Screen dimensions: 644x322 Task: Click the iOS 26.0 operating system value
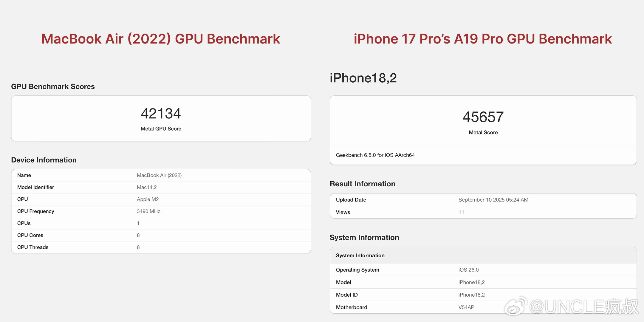click(x=468, y=270)
